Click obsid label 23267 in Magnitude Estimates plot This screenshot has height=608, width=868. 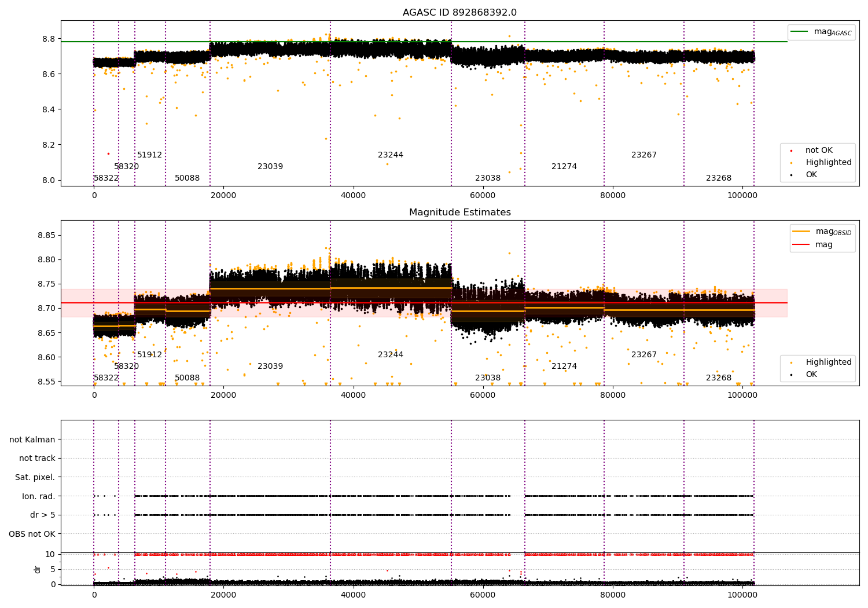(644, 355)
